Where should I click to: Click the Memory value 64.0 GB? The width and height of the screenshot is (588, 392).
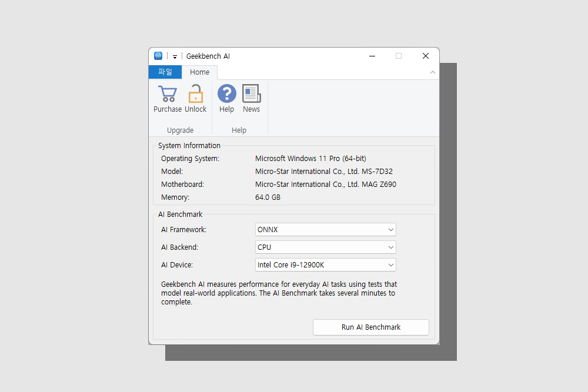coord(268,197)
